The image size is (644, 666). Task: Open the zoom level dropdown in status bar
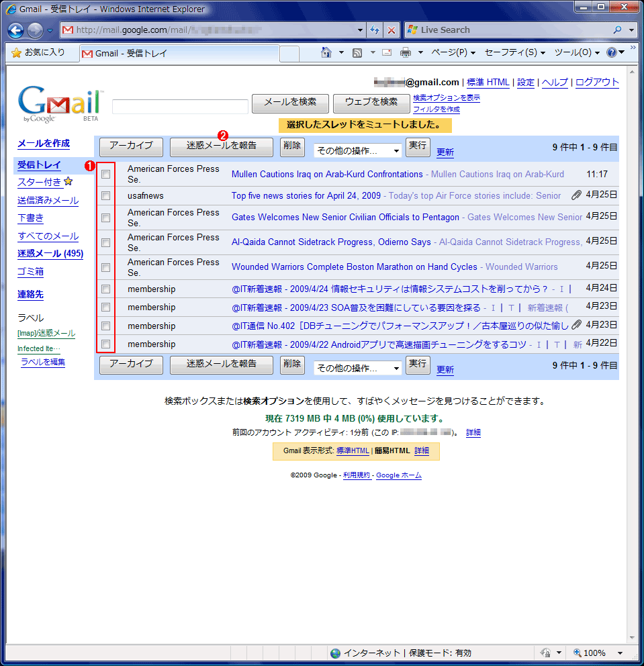[x=620, y=653]
